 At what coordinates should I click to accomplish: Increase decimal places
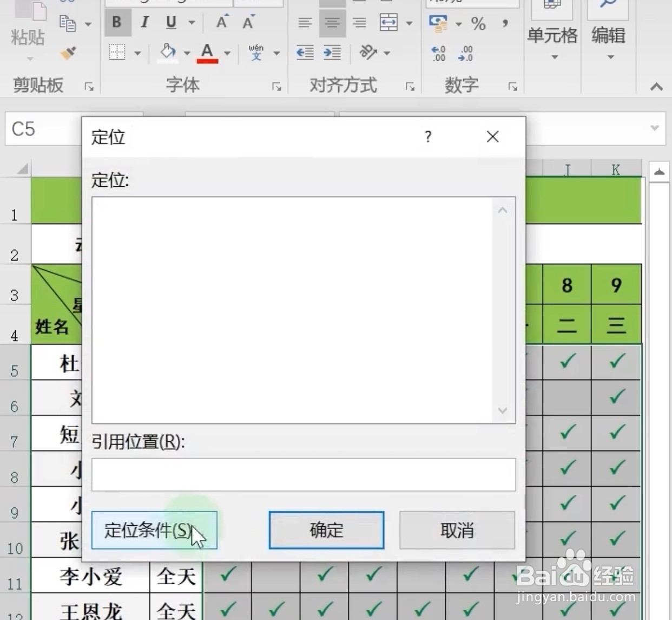coord(438,54)
